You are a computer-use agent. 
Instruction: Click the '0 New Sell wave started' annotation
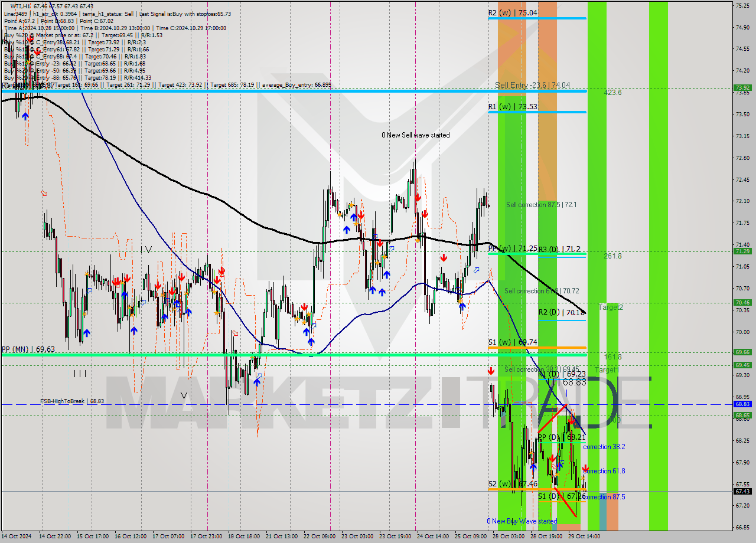[x=415, y=135]
